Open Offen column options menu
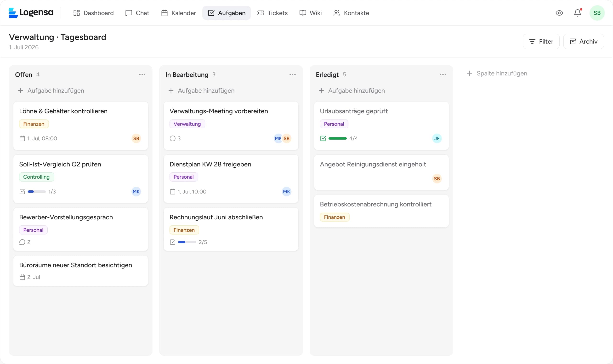 (x=142, y=74)
